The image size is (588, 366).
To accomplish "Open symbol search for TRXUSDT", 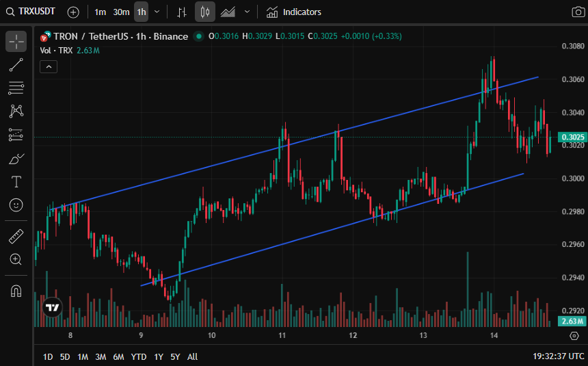I will (x=31, y=12).
